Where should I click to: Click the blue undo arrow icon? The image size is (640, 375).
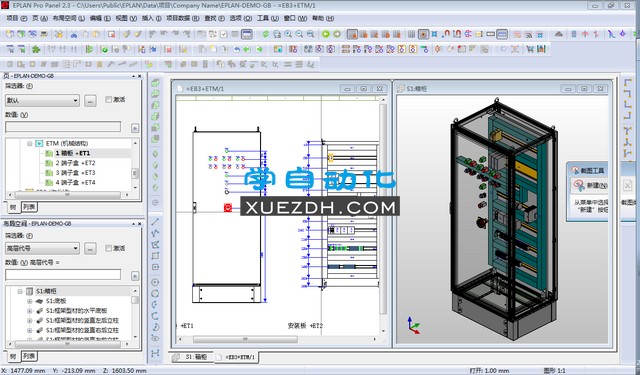(x=236, y=49)
